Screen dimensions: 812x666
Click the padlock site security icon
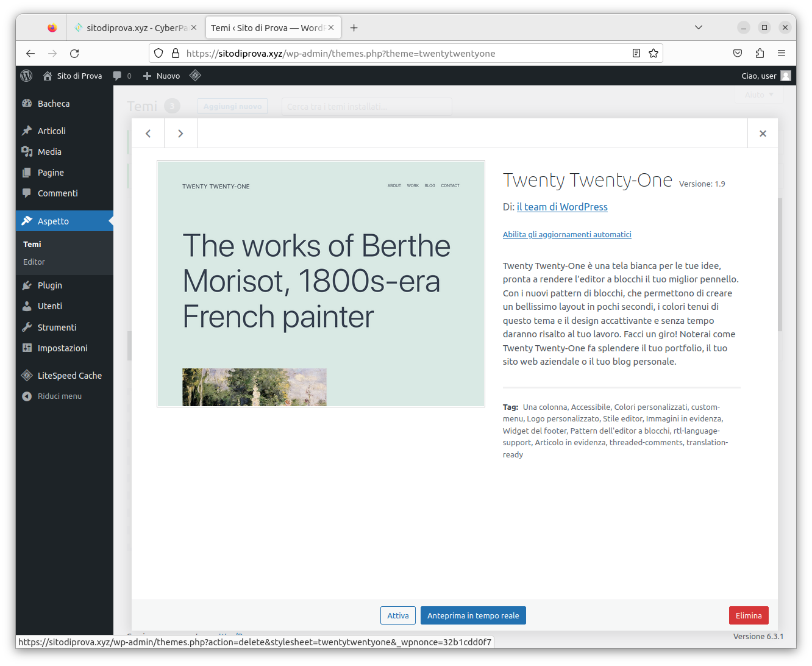pyautogui.click(x=176, y=54)
